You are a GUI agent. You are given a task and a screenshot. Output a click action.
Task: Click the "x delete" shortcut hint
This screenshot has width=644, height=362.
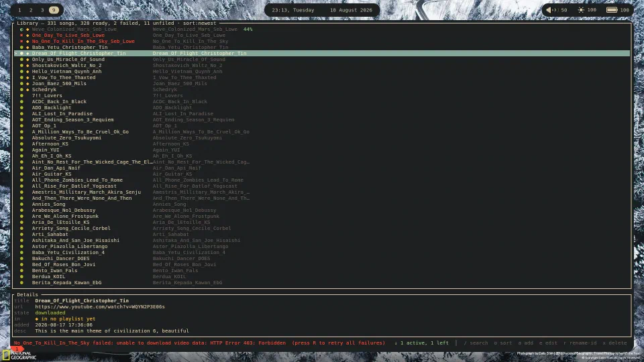pyautogui.click(x=615, y=343)
